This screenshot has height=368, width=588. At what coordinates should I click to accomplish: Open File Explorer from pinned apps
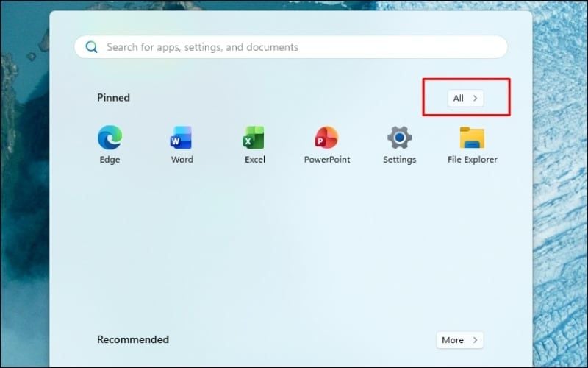[x=472, y=144]
